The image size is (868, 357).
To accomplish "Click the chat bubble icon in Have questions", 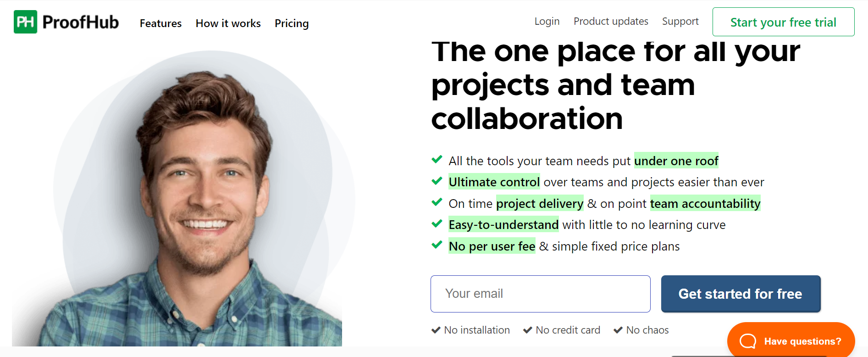I will [x=747, y=341].
